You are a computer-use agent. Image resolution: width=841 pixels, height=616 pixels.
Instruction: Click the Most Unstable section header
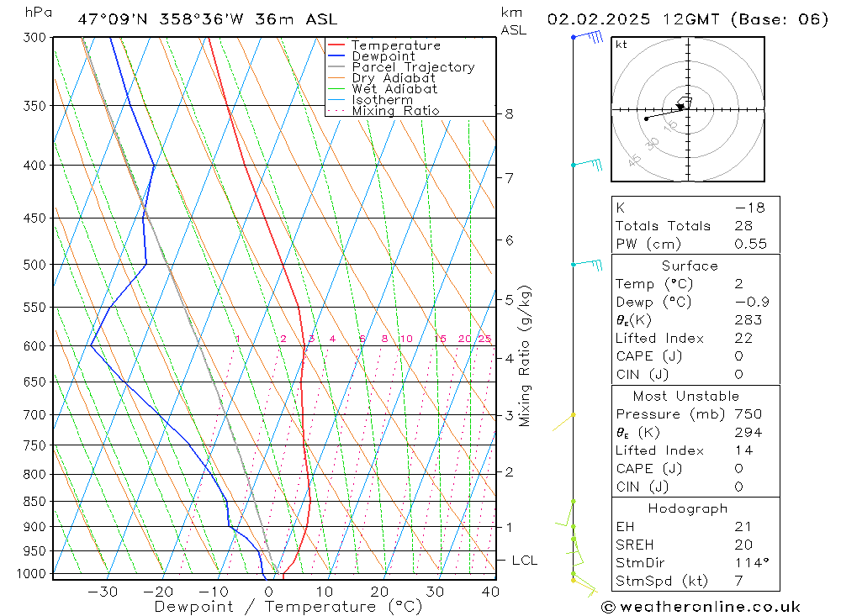point(686,396)
